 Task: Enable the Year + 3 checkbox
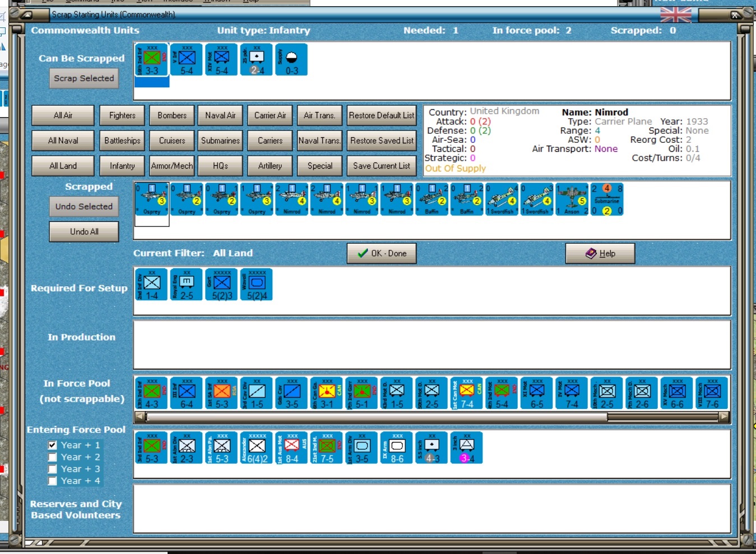[53, 469]
